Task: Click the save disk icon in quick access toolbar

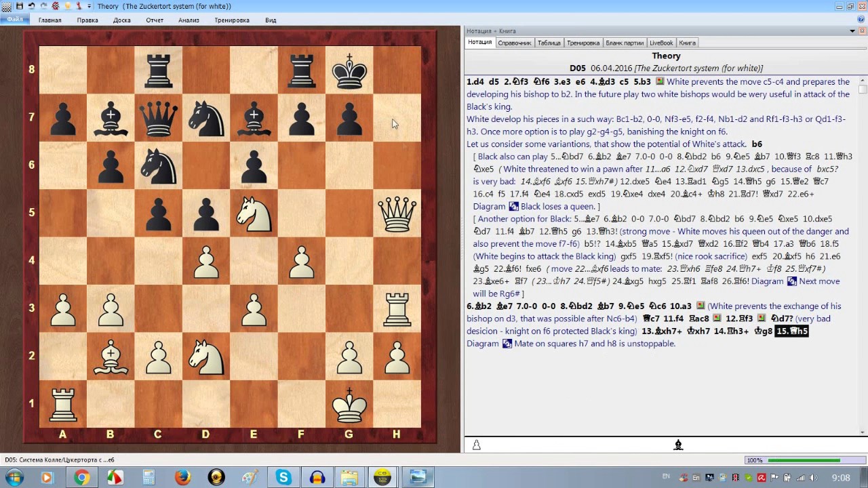Action: point(20,6)
